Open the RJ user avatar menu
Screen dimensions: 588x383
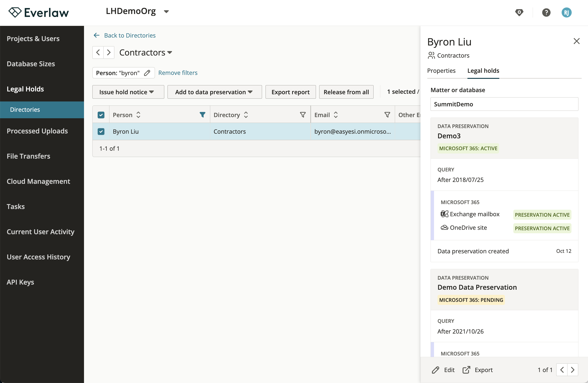coord(566,12)
